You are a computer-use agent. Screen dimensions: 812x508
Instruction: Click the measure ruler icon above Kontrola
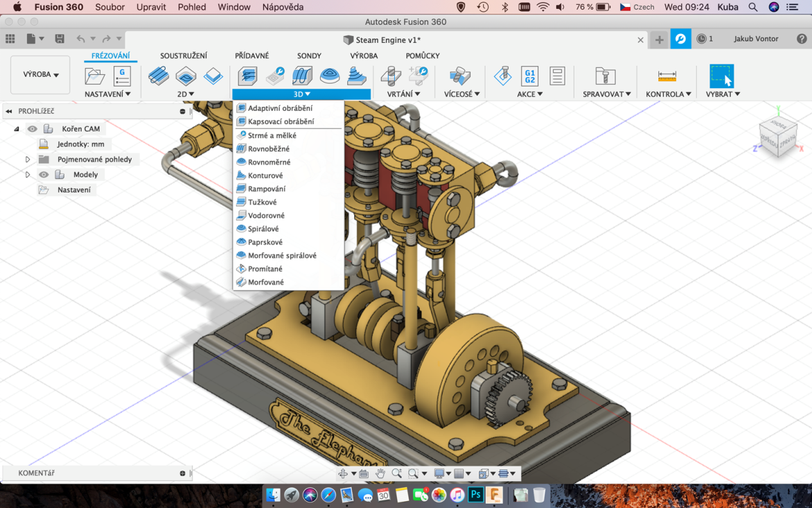(x=667, y=76)
